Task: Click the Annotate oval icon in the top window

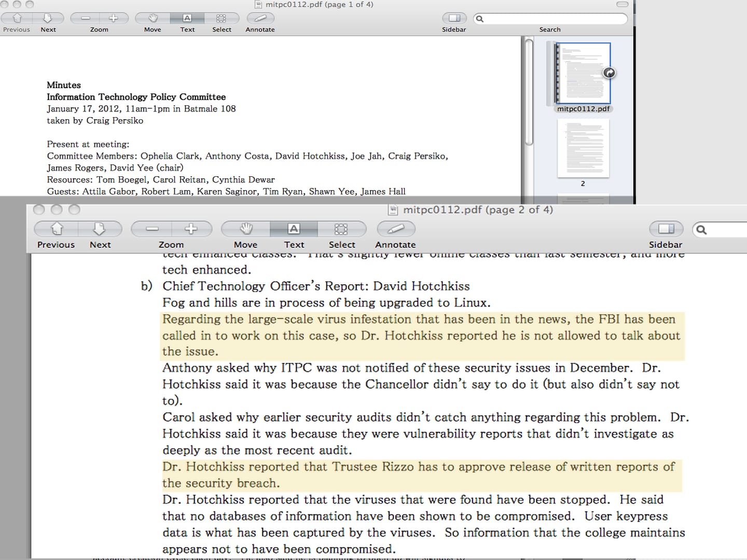Action: [259, 18]
